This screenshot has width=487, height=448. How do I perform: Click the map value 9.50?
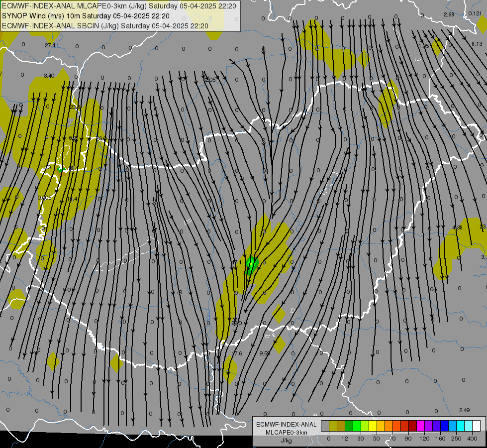265,353
